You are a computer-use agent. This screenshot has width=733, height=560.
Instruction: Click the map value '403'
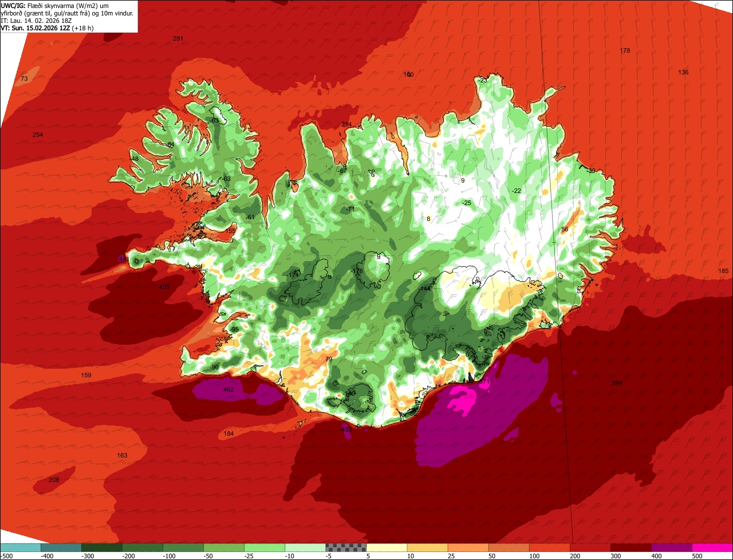(164, 287)
